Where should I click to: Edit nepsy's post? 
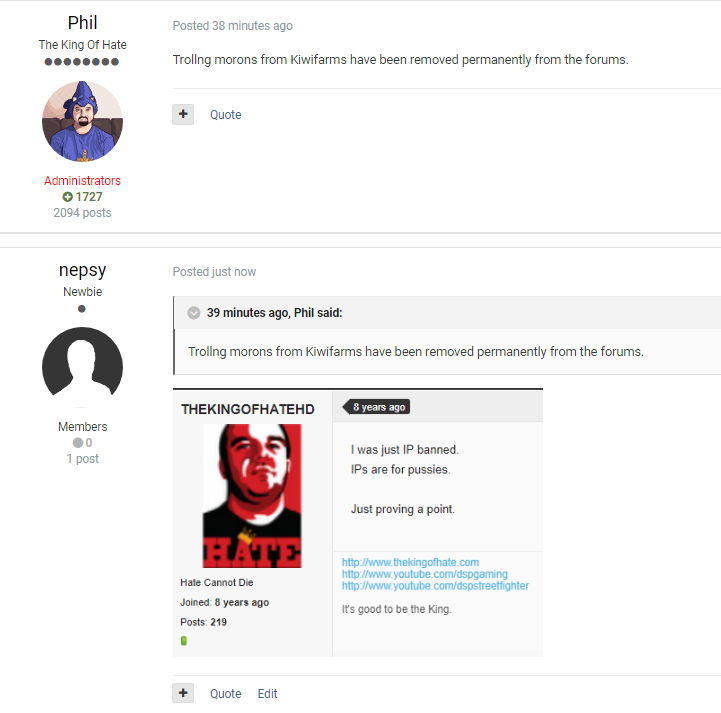[x=267, y=693]
